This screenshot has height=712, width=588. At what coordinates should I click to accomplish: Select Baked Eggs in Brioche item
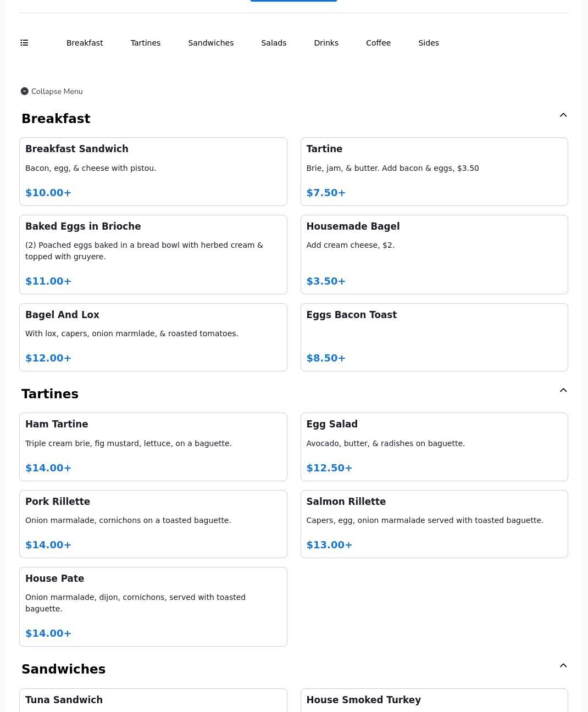153,255
